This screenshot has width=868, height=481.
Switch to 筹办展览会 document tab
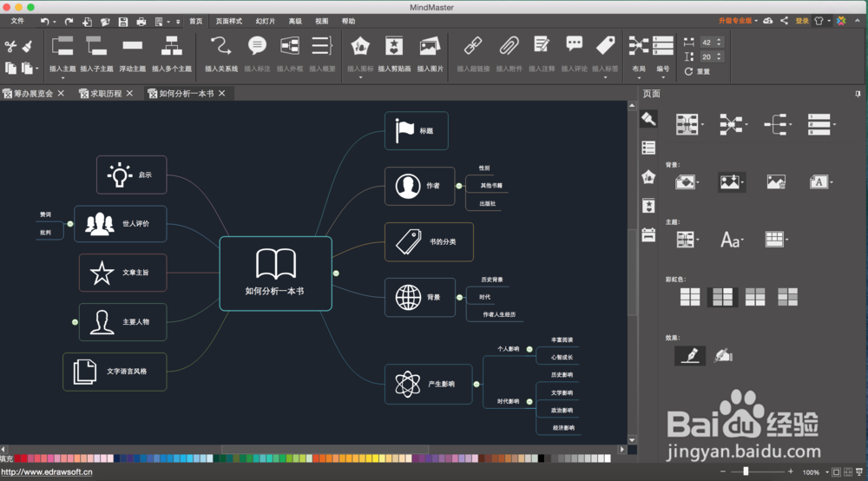(x=33, y=94)
